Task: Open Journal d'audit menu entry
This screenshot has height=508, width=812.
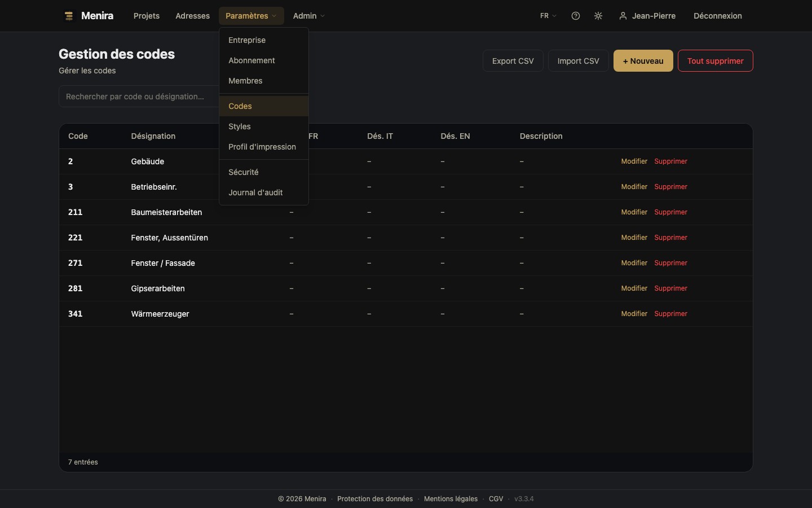Action: [x=263, y=192]
